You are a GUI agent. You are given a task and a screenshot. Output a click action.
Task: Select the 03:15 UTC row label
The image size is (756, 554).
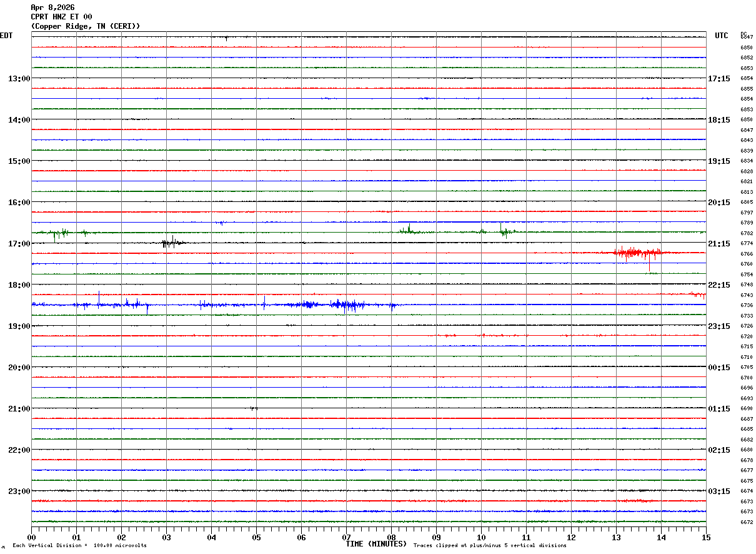coord(719,491)
